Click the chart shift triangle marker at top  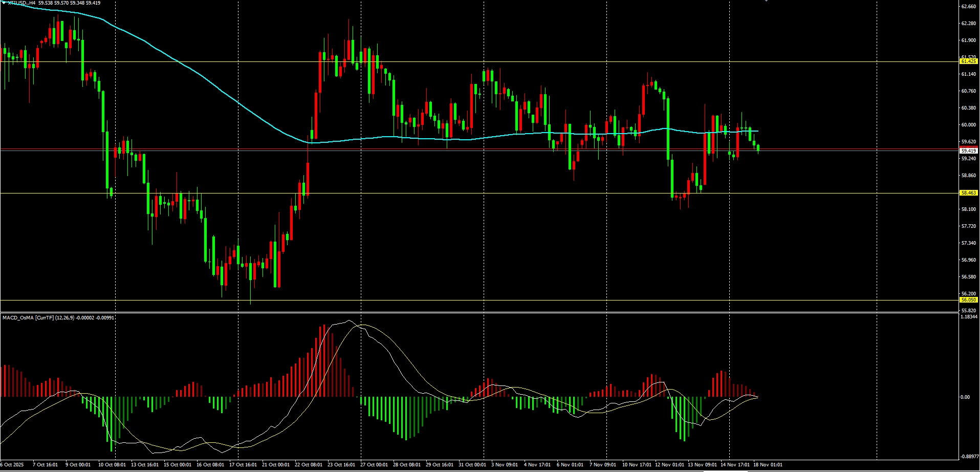coord(766,1)
